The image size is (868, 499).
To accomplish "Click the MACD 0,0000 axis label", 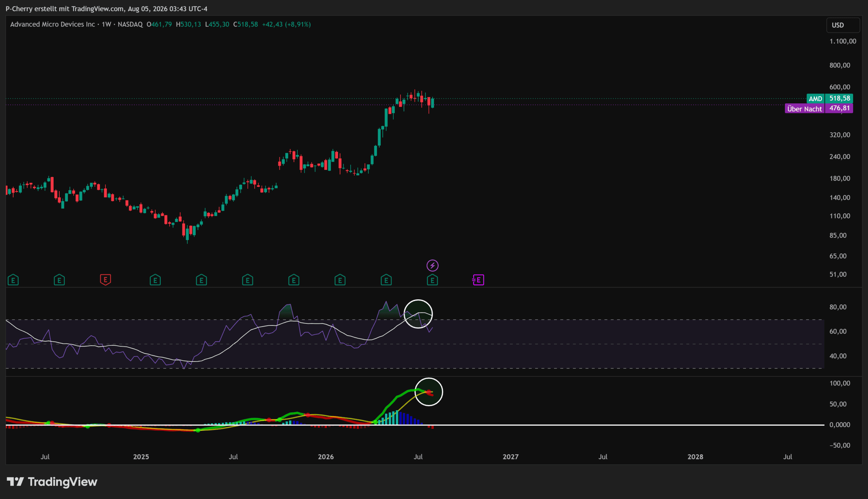I will click(840, 425).
